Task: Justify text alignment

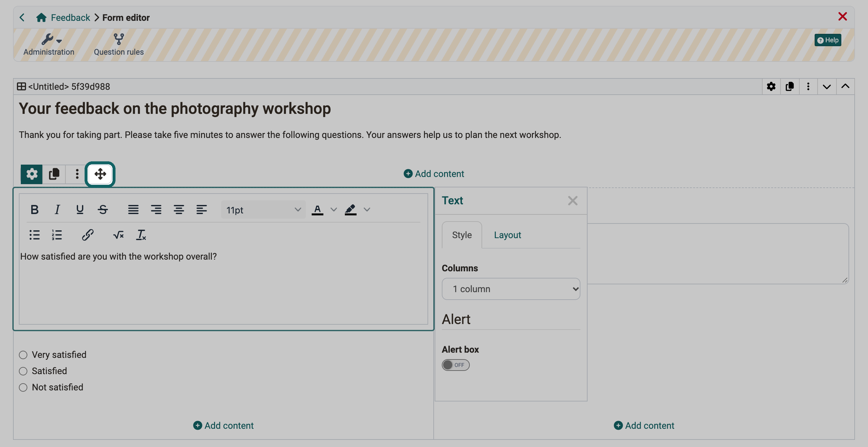Action: [x=133, y=210]
